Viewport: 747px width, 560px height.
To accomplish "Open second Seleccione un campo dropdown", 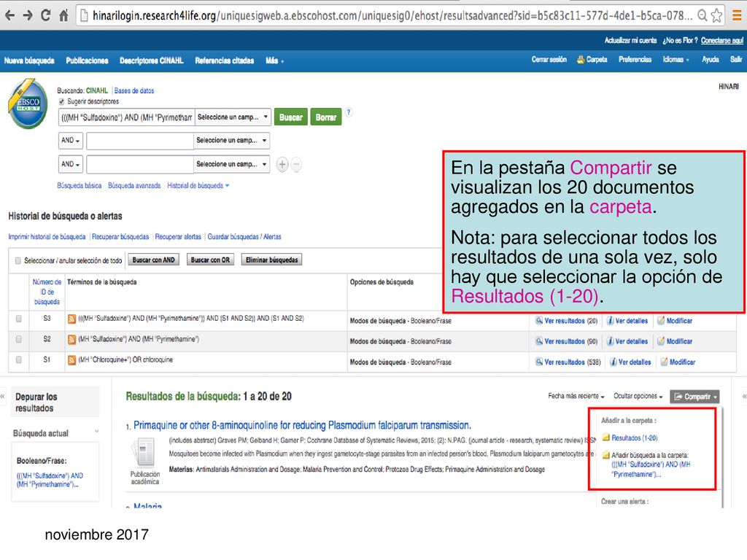I will coord(231,141).
